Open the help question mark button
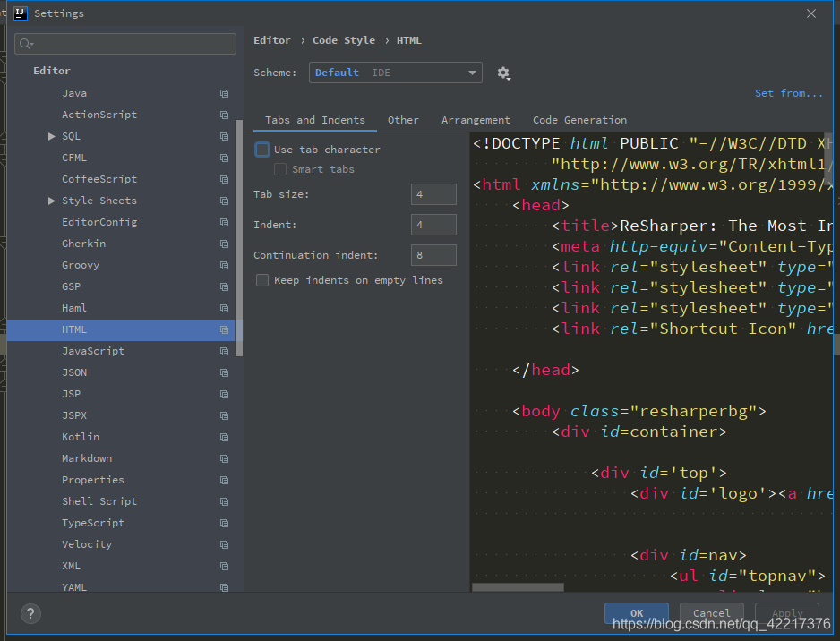The image size is (840, 641). pos(30,613)
